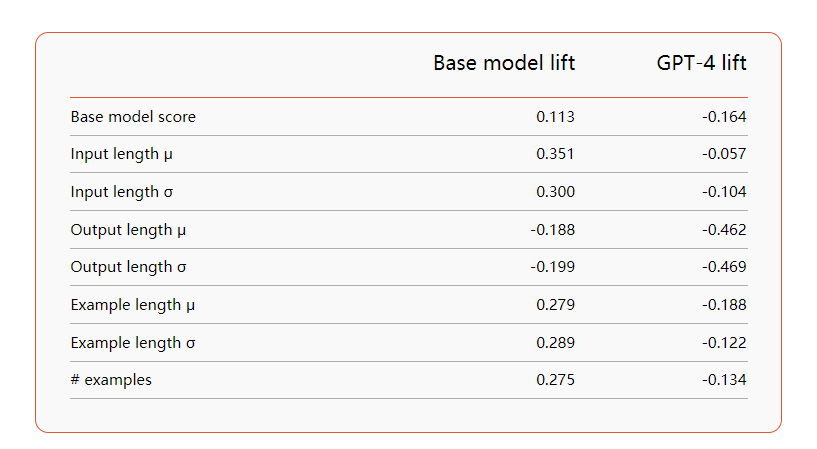Screen dimensions: 817x449
Task: Select the "Base model score" row label
Action: point(133,117)
